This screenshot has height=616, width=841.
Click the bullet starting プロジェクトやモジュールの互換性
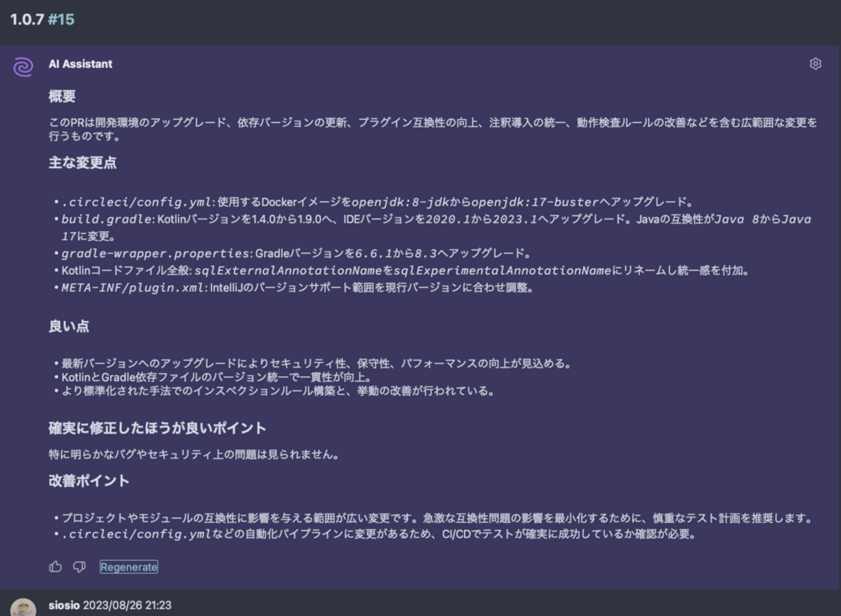437,518
